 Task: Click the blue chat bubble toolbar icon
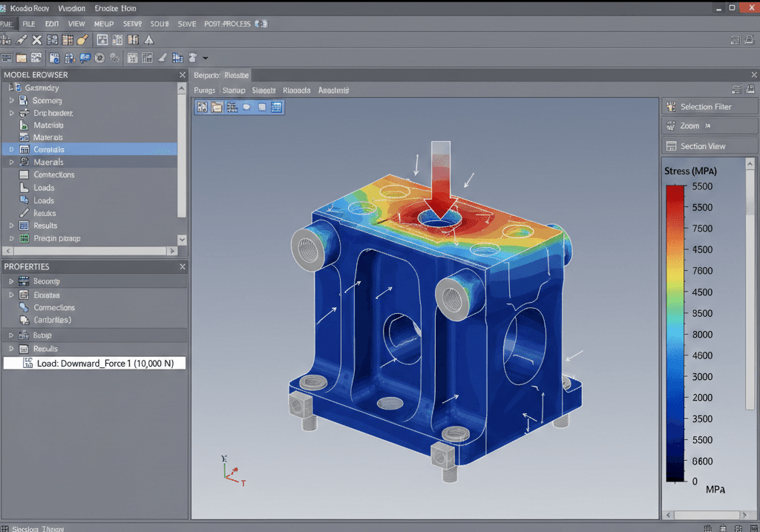[x=85, y=58]
